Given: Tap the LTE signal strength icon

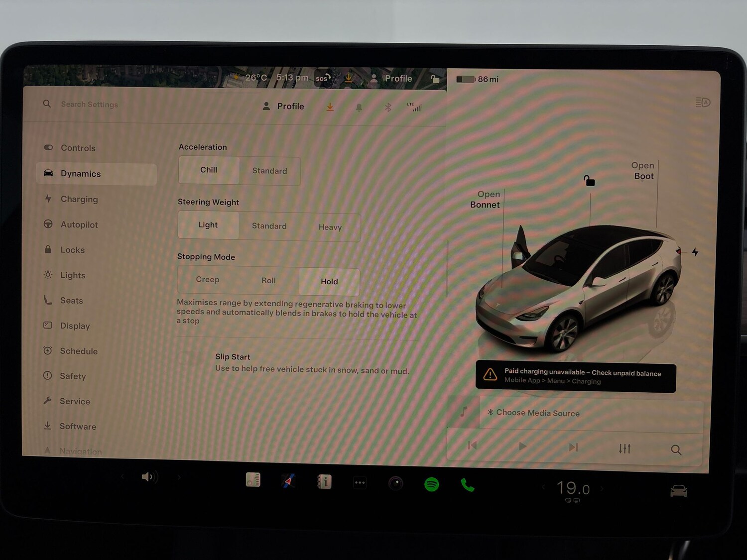Looking at the screenshot, I should (414, 107).
